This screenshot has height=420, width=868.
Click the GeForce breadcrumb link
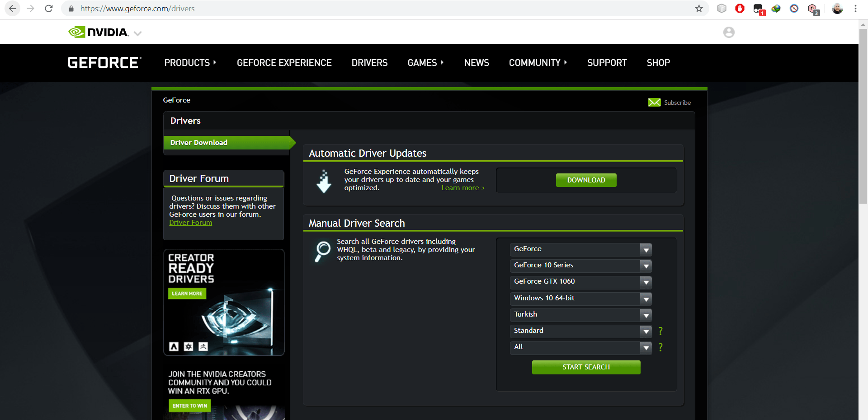[177, 100]
